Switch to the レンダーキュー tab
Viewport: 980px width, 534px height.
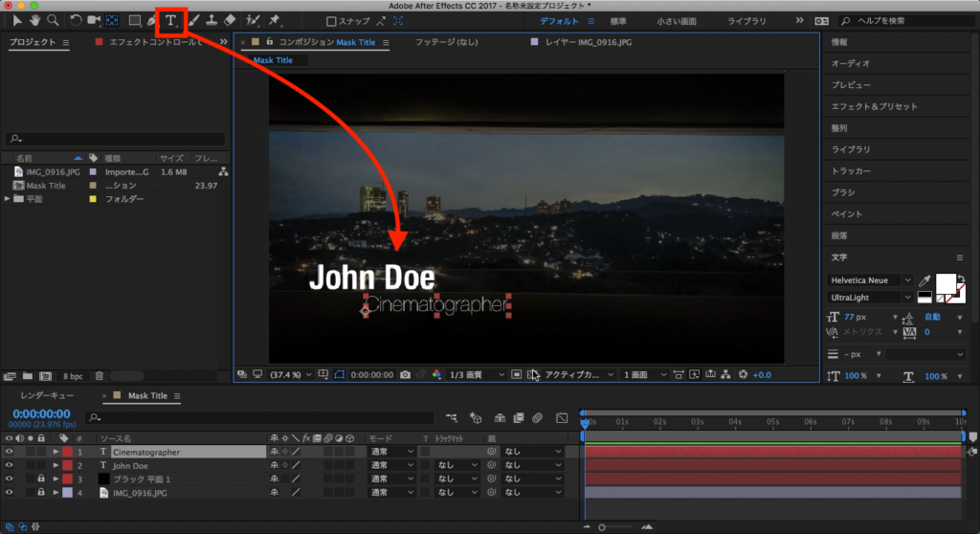tap(48, 395)
